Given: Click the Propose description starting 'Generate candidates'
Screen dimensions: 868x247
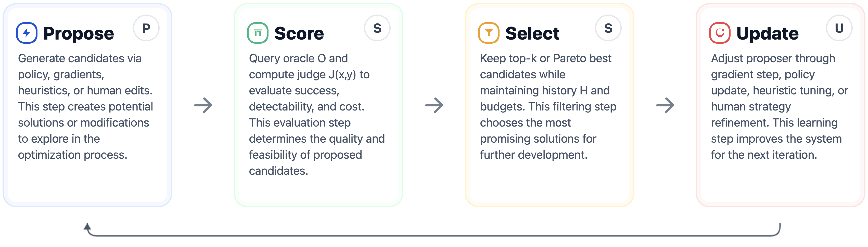Looking at the screenshot, I should click(86, 106).
